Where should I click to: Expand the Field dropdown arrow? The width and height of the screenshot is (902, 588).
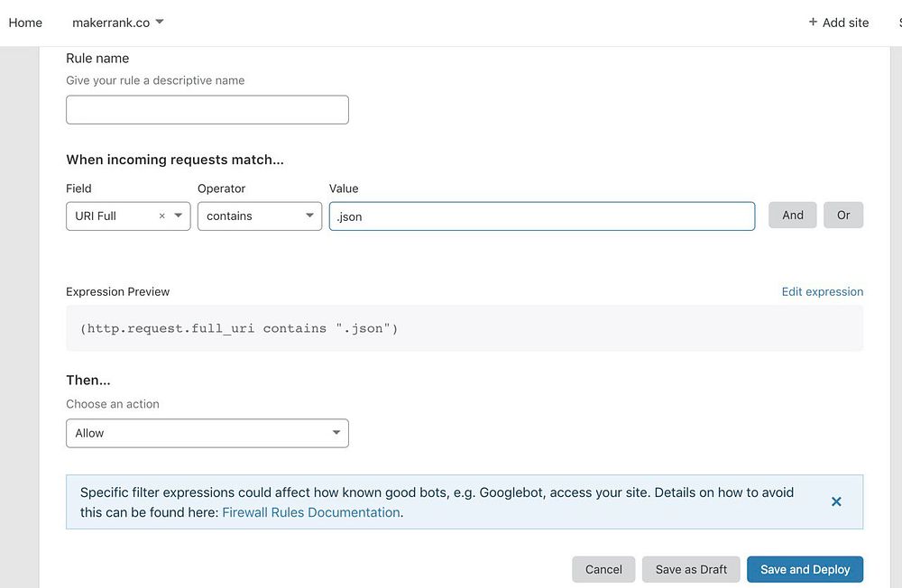coord(179,216)
